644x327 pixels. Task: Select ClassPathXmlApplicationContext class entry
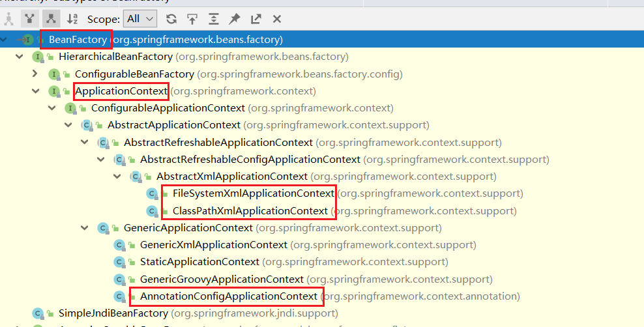pos(250,211)
